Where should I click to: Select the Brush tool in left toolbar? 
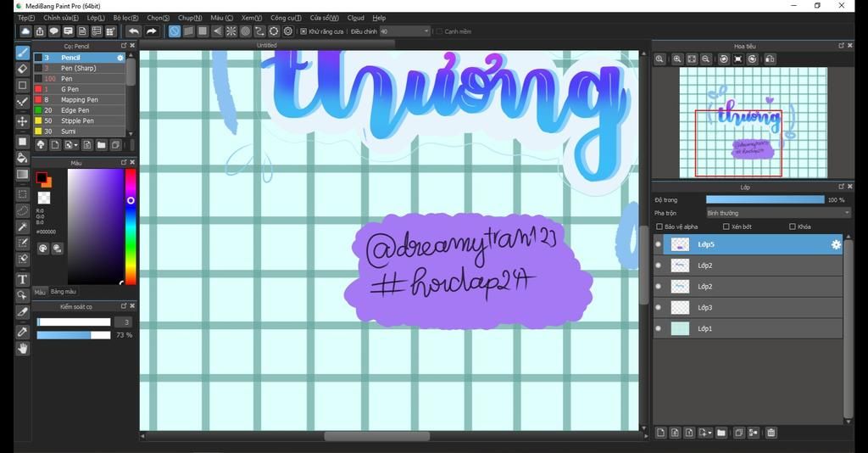coord(22,53)
